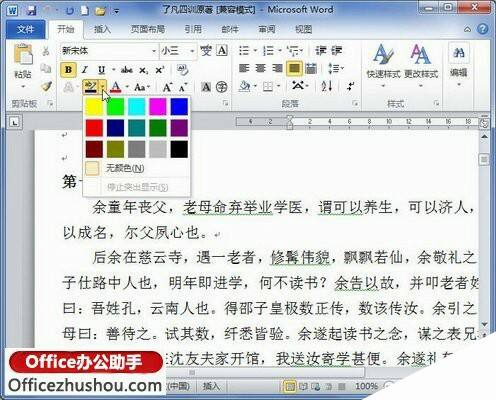Click the font color A button
The width and height of the screenshot is (496, 400).
coord(116,87)
